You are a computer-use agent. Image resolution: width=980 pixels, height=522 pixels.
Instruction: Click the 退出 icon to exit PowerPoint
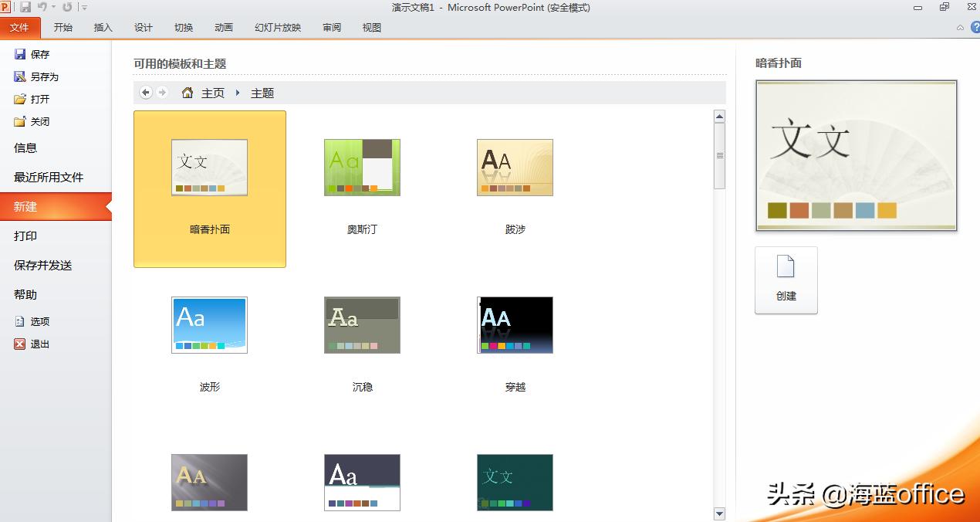19,344
